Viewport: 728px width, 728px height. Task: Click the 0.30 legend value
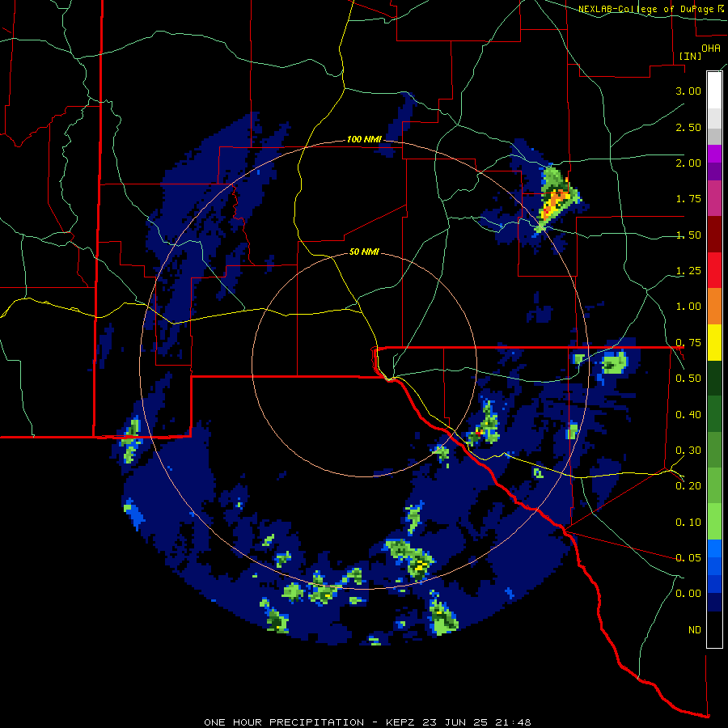(x=688, y=451)
